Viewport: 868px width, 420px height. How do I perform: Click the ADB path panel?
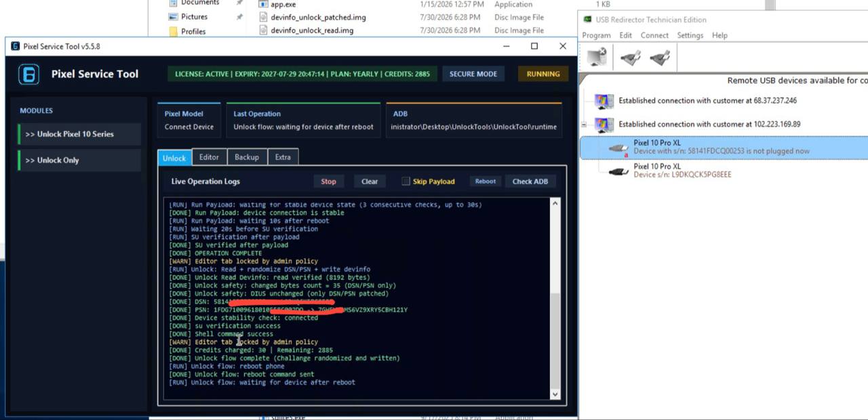pos(473,120)
